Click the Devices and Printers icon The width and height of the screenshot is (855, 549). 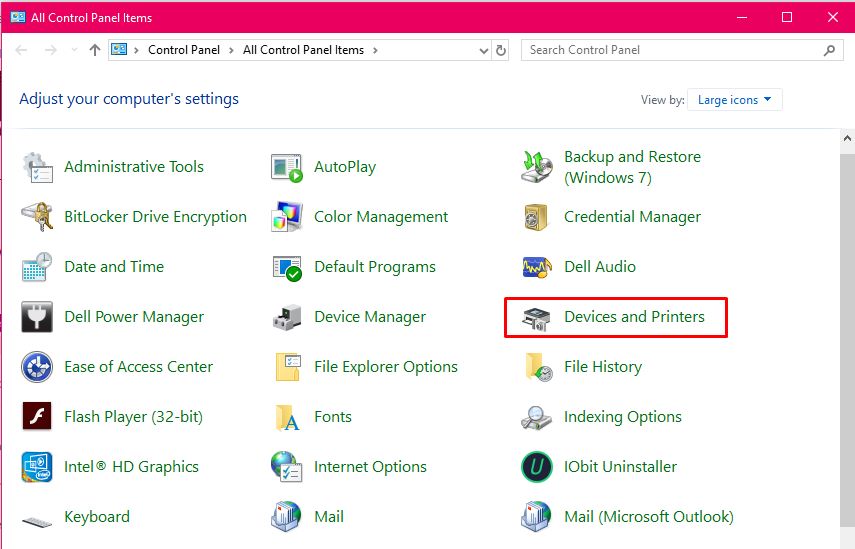[x=536, y=318]
